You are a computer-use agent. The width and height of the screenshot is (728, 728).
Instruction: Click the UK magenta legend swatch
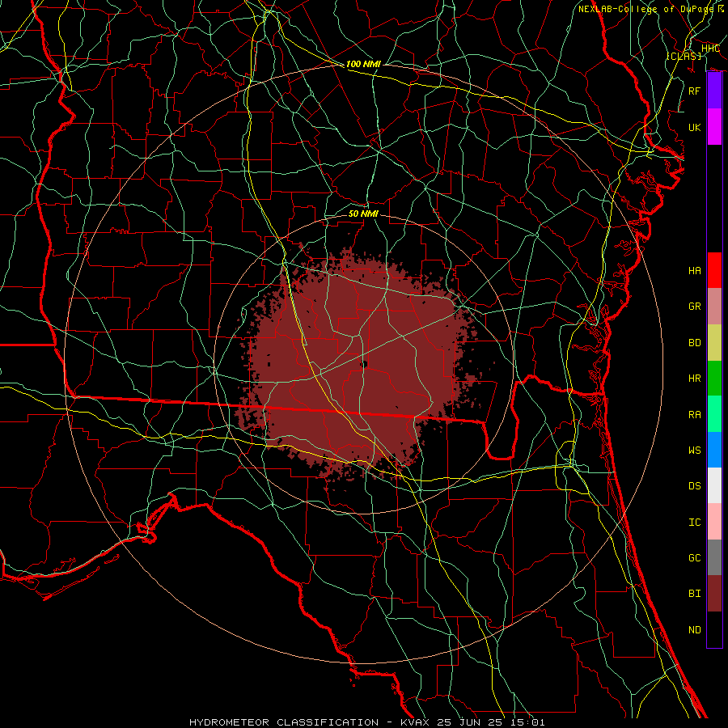pyautogui.click(x=714, y=127)
